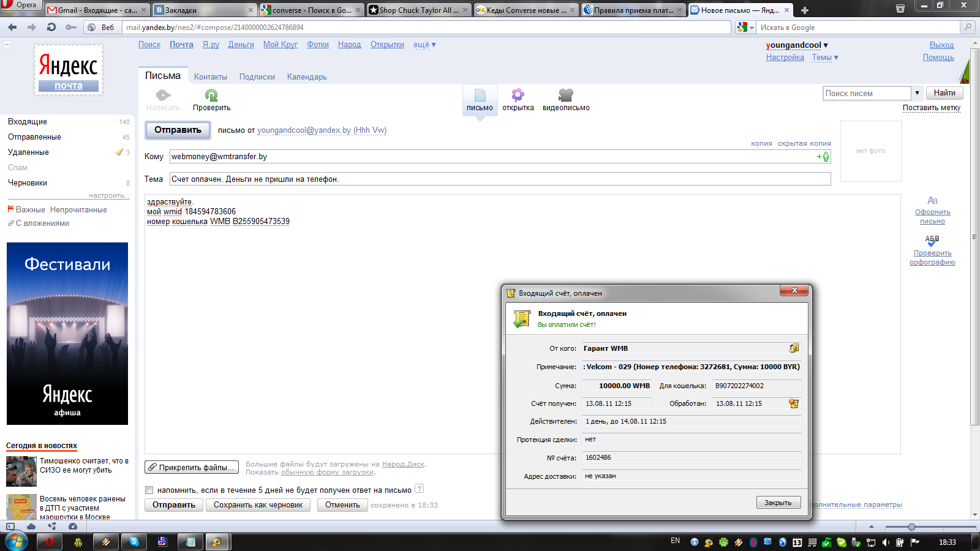Image resolution: width=980 pixels, height=551 pixels.
Task: Open the Контакты tab
Action: (x=211, y=77)
